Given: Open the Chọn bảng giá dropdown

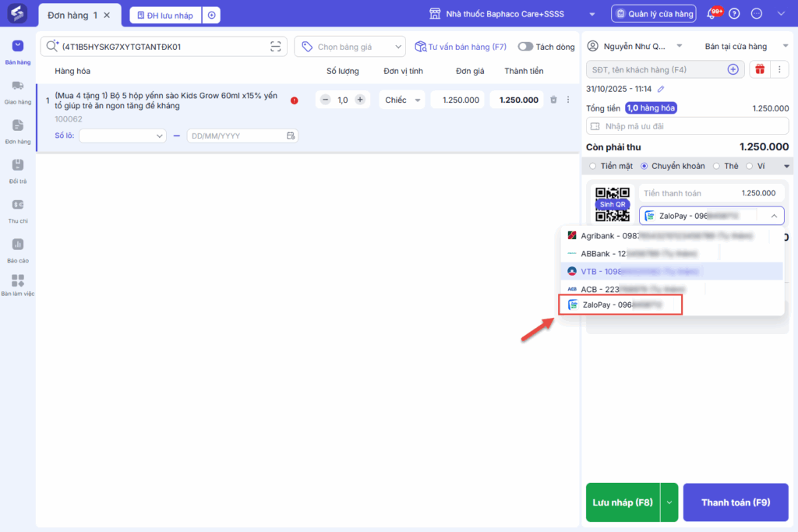Looking at the screenshot, I should pyautogui.click(x=350, y=47).
